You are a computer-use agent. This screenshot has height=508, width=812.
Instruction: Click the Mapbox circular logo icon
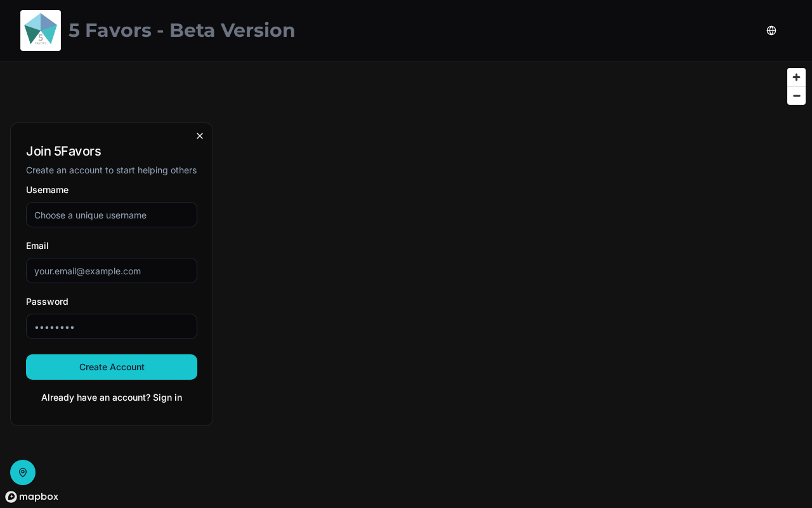[x=11, y=497]
